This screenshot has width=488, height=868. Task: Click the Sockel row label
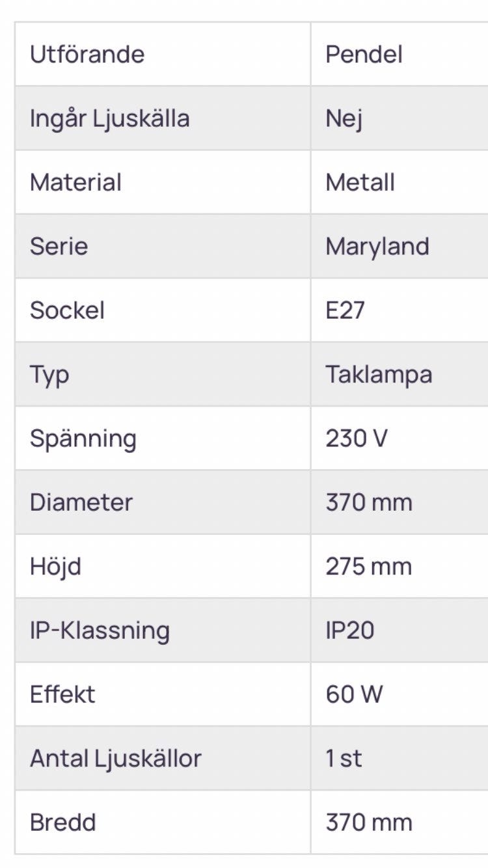67,310
